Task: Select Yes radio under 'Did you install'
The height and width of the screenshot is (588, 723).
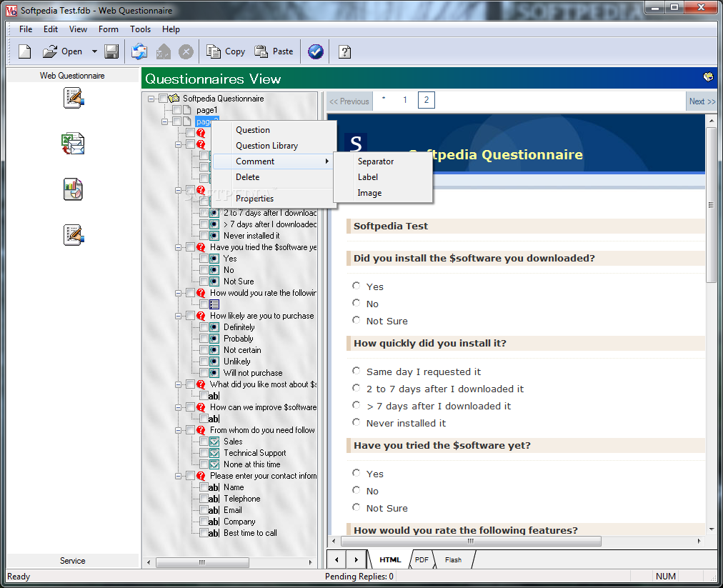Action: pyautogui.click(x=356, y=286)
